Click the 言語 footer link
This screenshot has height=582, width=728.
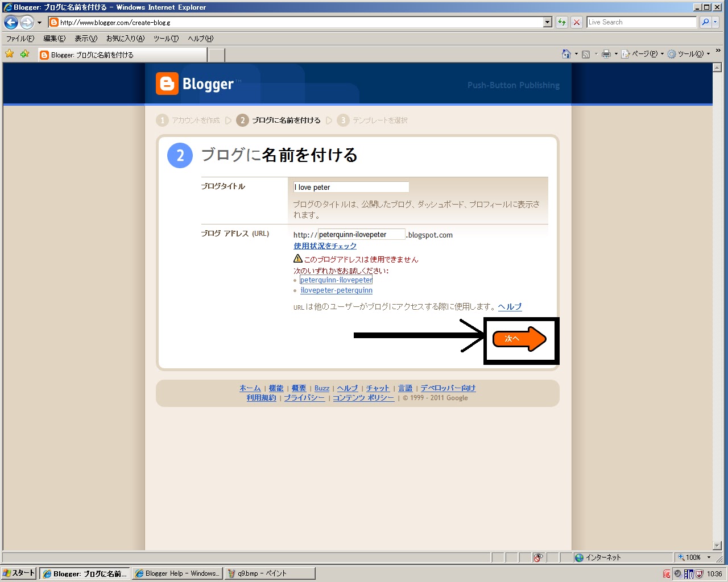[x=406, y=388]
